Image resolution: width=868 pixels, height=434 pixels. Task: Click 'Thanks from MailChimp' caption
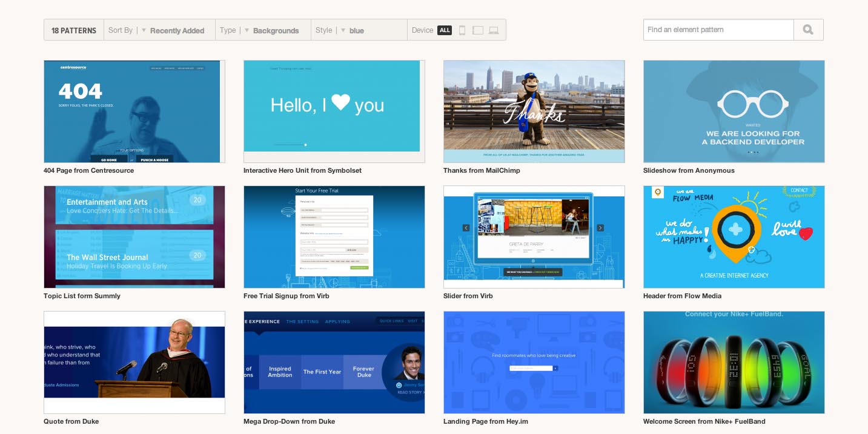click(x=482, y=170)
